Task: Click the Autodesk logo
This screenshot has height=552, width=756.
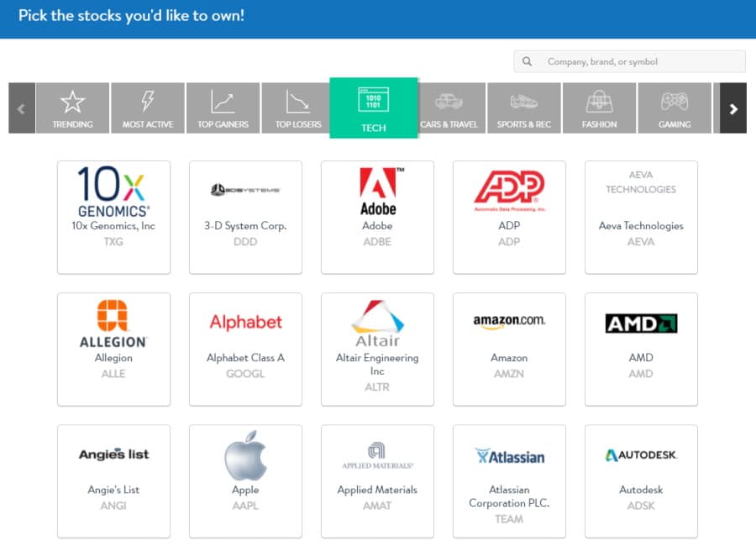Action: [641, 455]
